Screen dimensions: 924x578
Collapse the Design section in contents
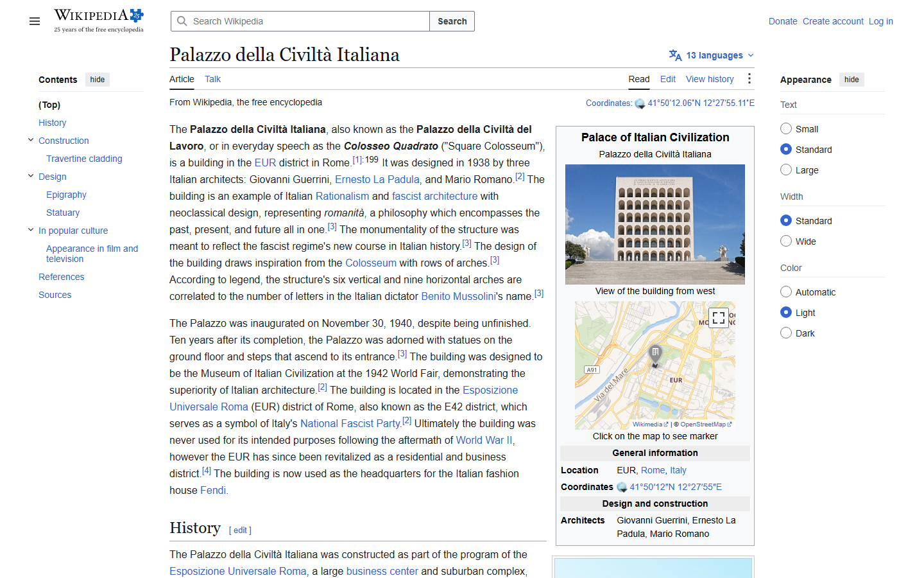(x=31, y=176)
